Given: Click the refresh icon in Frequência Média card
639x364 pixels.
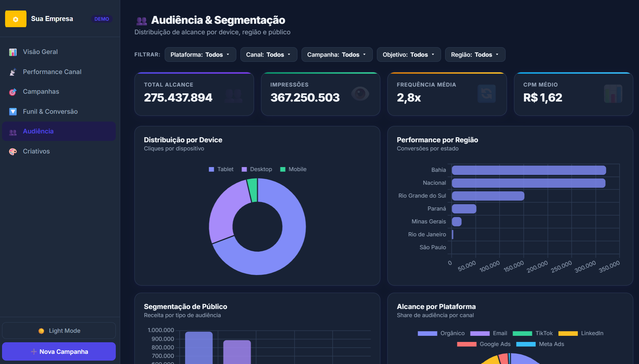Looking at the screenshot, I should tap(487, 93).
